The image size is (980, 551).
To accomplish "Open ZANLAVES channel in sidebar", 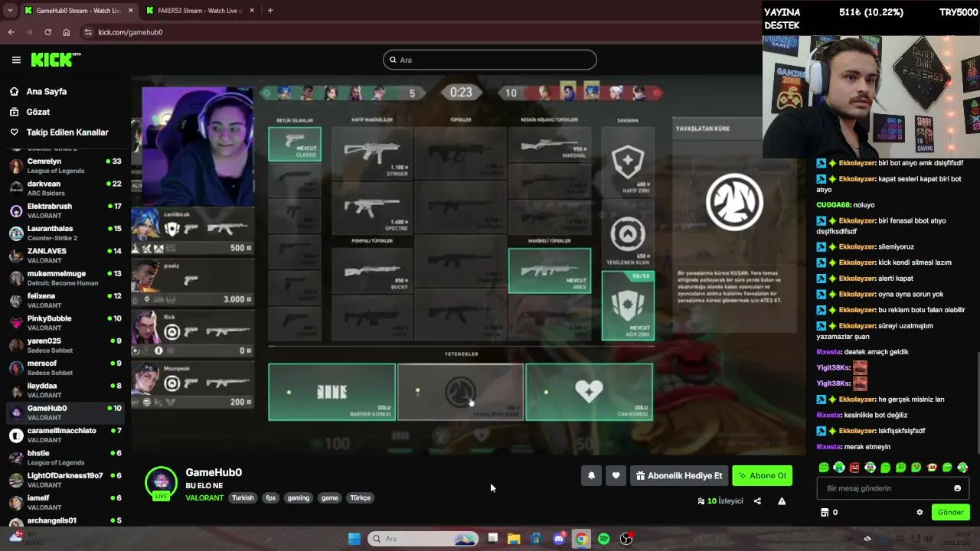I will [x=65, y=256].
